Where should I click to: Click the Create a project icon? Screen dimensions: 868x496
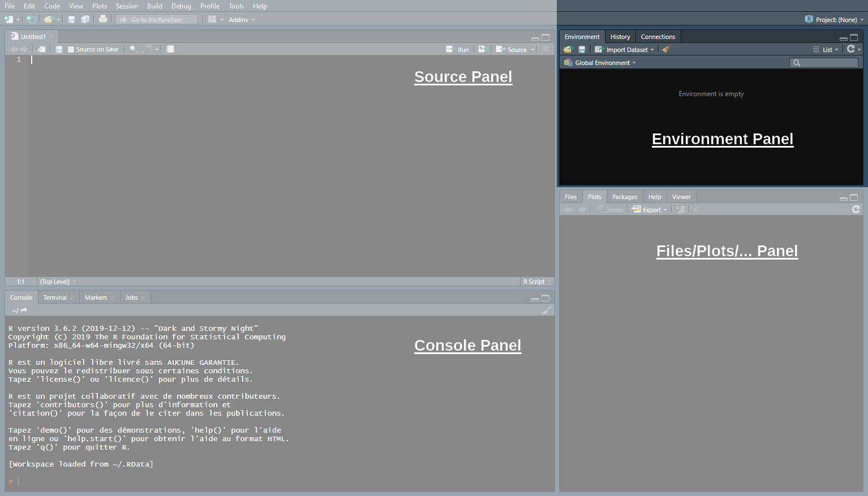click(32, 19)
